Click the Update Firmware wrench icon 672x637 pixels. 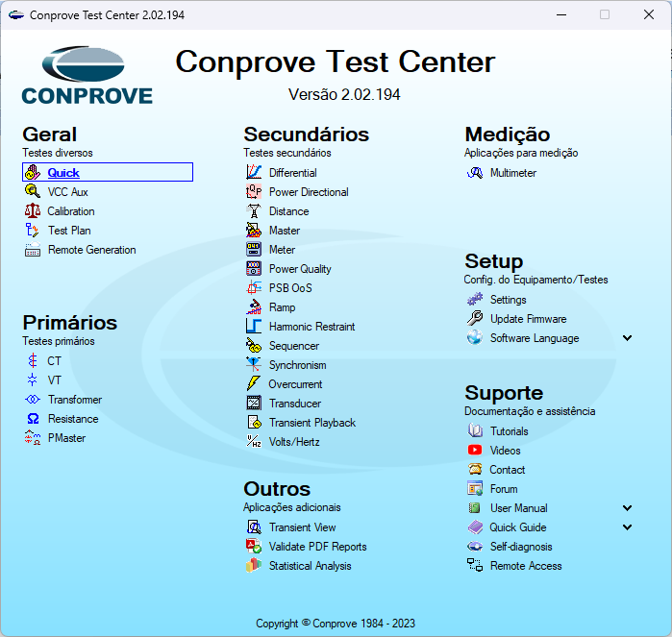(475, 319)
